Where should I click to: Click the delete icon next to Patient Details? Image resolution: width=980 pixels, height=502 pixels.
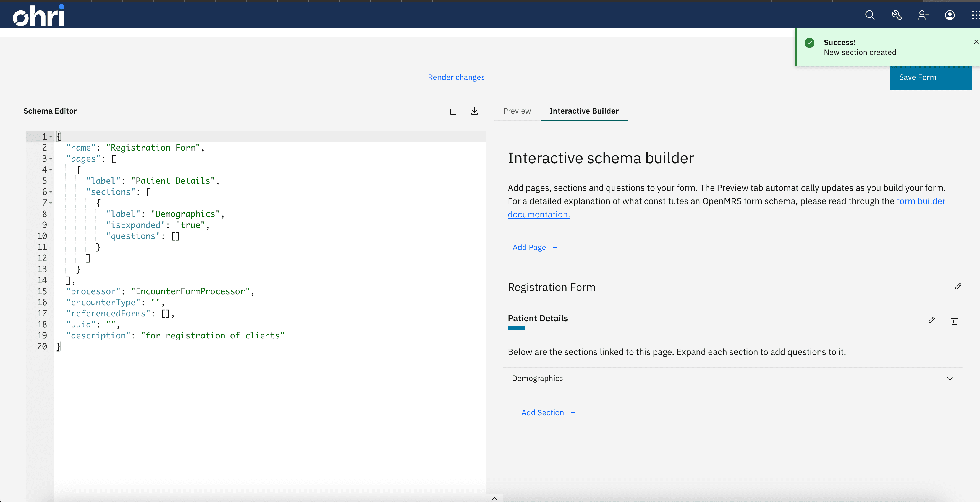click(954, 321)
